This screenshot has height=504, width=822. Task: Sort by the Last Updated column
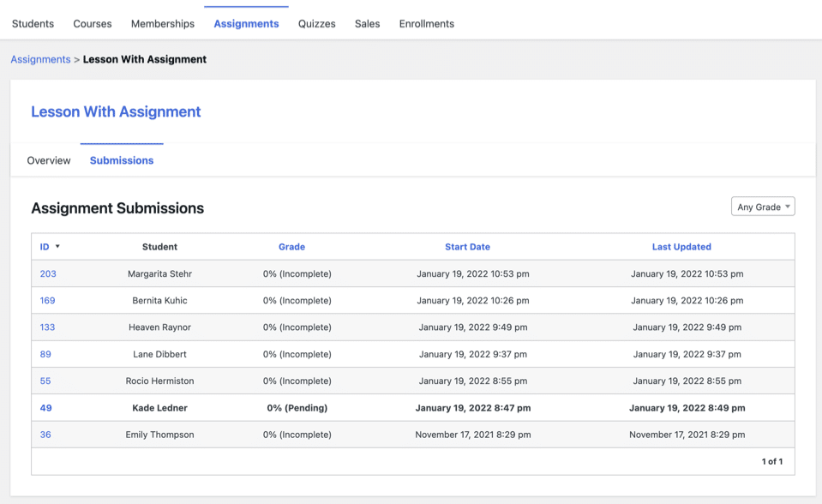681,247
